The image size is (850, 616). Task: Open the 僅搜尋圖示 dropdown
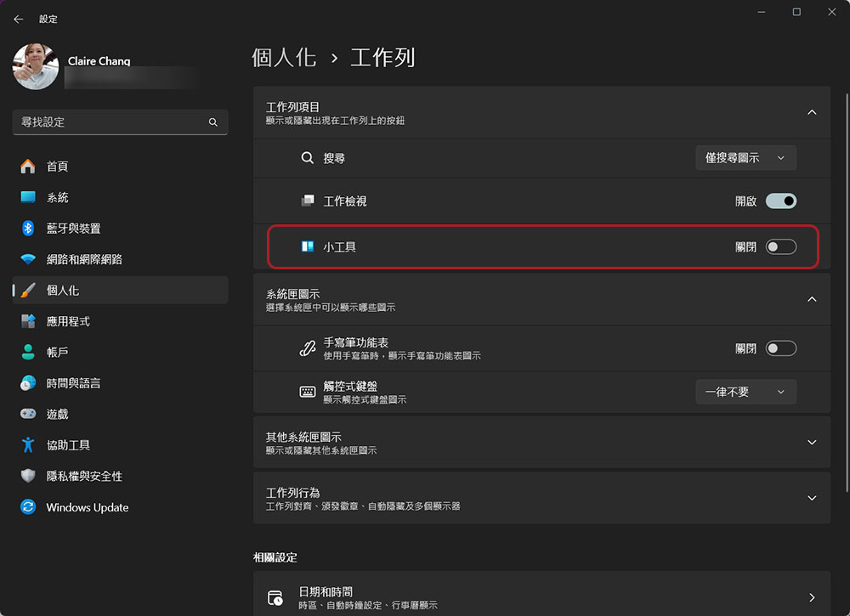point(746,158)
